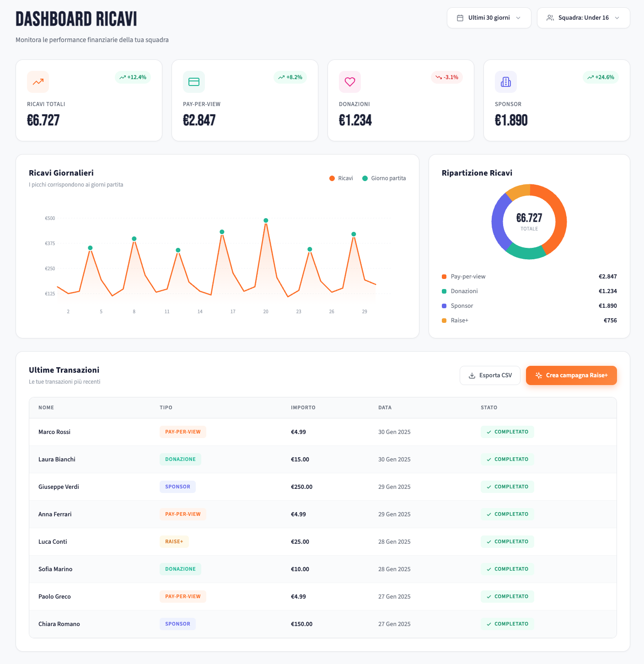
Task: Toggle Giorno partita markers in the legend
Action: [x=384, y=178]
